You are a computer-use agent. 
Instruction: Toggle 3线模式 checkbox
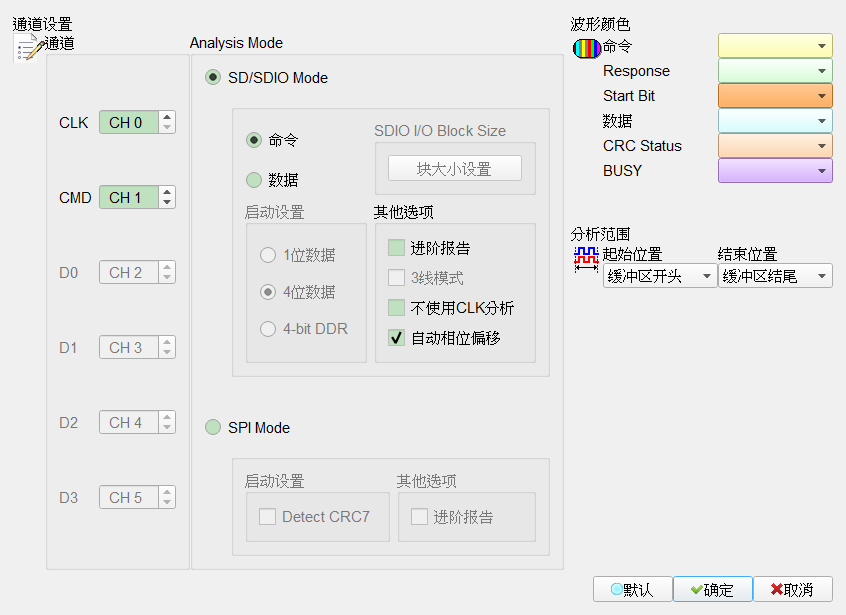397,278
